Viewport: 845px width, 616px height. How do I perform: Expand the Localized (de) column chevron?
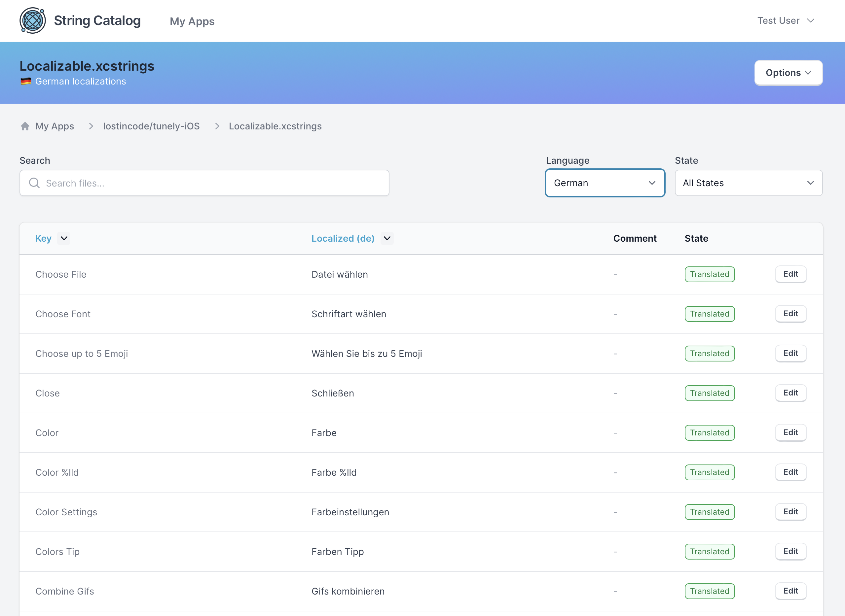(x=387, y=238)
